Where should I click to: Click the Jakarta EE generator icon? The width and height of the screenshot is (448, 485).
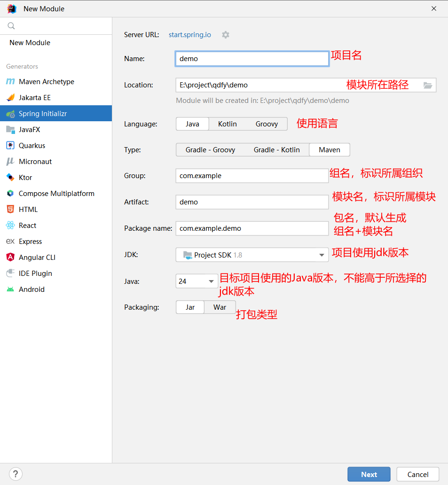click(10, 98)
